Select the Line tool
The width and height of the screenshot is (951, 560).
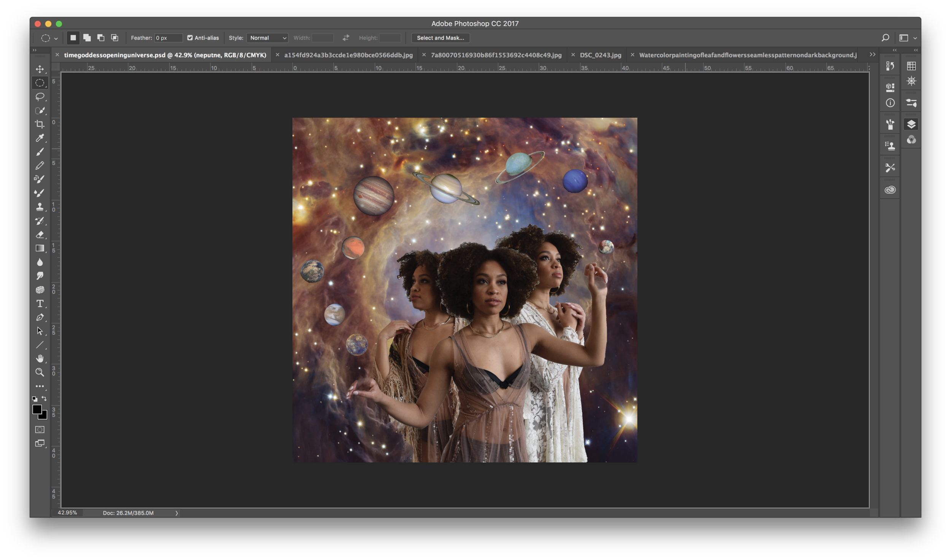[40, 345]
